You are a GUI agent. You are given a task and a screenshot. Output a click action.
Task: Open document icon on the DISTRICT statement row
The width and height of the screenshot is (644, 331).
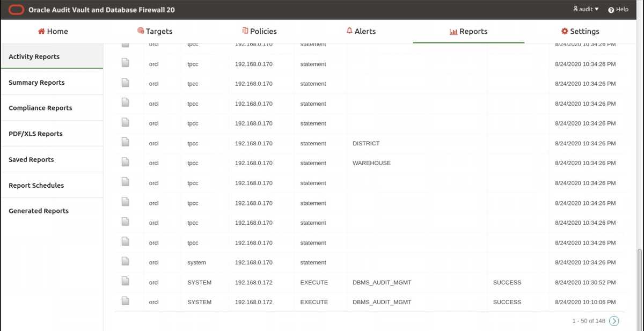click(125, 142)
